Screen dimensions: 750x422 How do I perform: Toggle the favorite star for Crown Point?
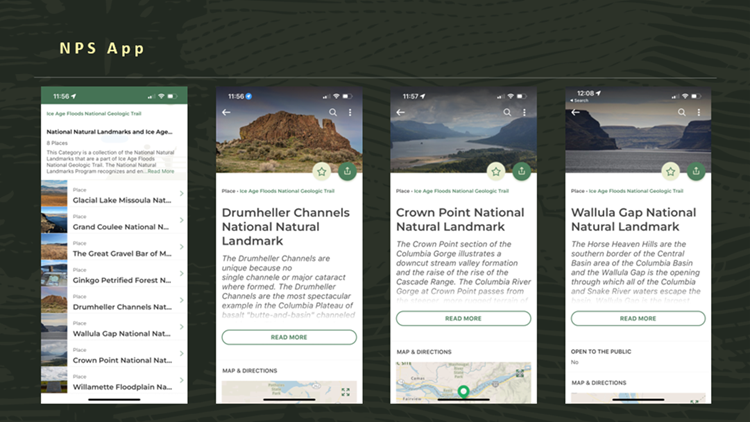click(x=495, y=171)
